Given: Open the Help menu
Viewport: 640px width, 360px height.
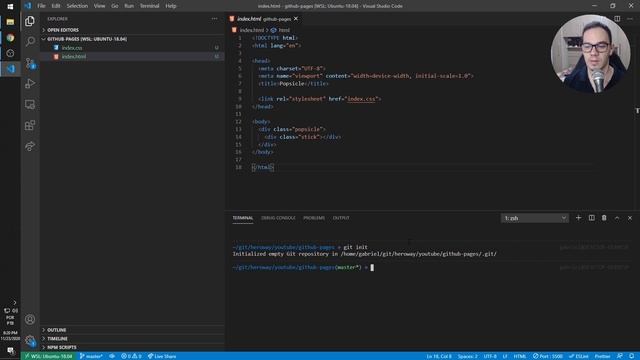Looking at the screenshot, I should [x=171, y=6].
